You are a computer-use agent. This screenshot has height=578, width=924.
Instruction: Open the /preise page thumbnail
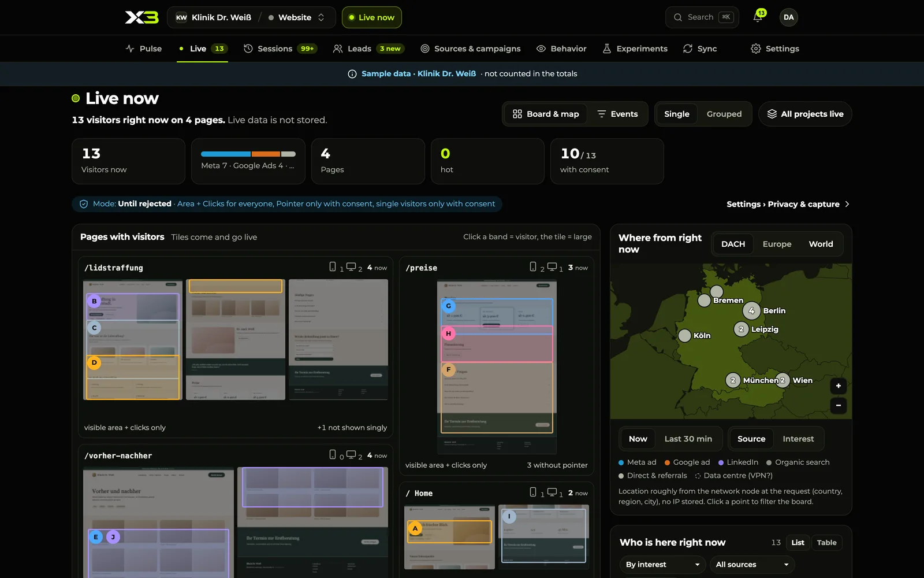pos(497,368)
